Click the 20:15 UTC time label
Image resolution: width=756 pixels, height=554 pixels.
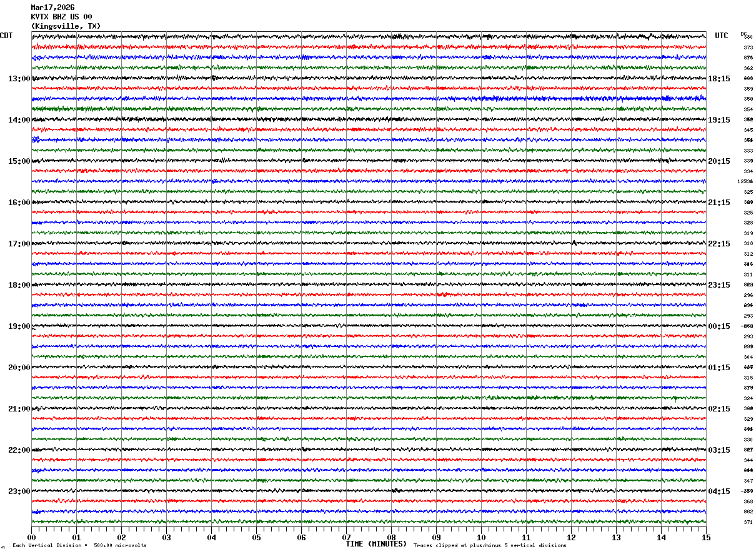pyautogui.click(x=719, y=161)
